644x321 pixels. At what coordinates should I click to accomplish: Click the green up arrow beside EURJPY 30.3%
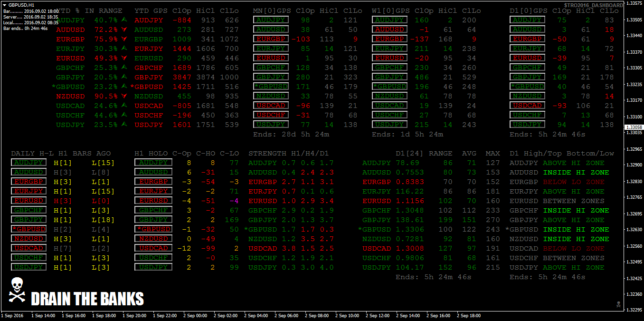tap(124, 48)
